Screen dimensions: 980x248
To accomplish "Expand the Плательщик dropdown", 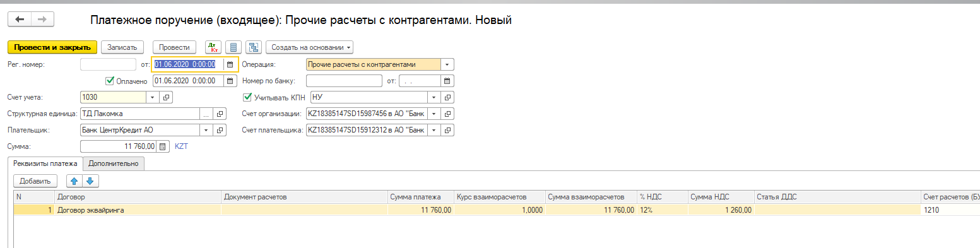I will pos(206,130).
